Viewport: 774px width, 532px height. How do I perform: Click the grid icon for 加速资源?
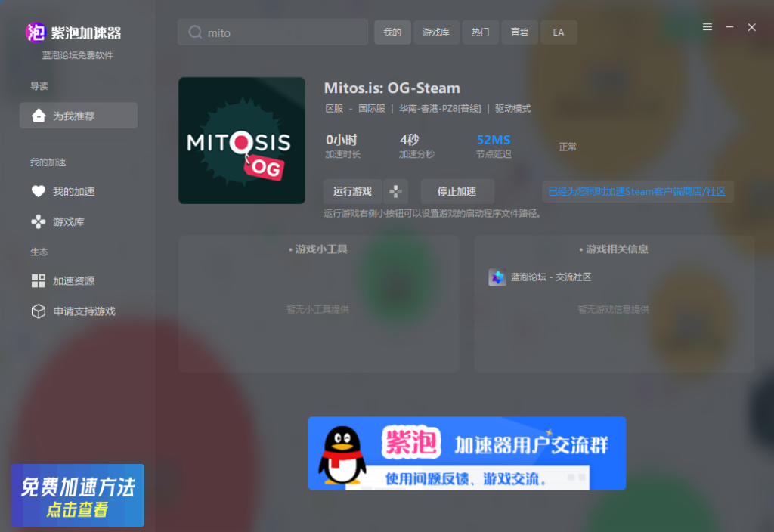pyautogui.click(x=39, y=281)
